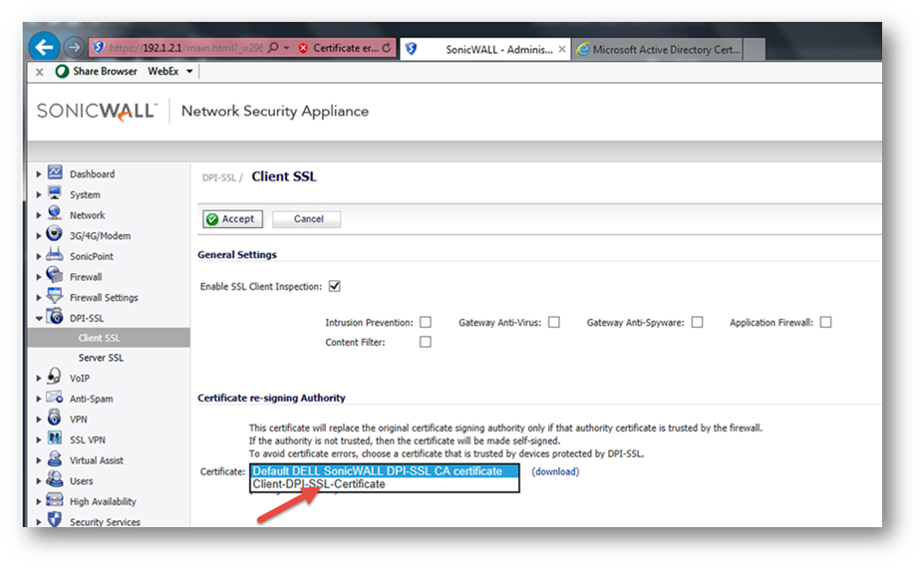
Task: Enable the Application Firewall checkbox
Action: (x=826, y=322)
